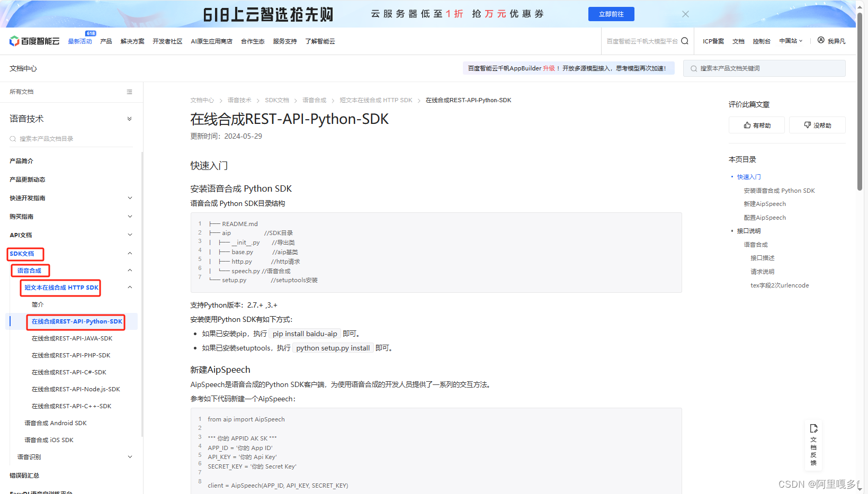Close the 618 promotion banner
This screenshot has width=868, height=494.
(x=685, y=14)
